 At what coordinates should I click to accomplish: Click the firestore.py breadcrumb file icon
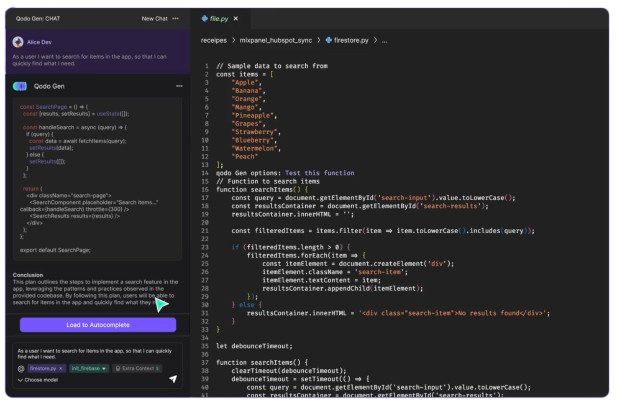click(329, 40)
